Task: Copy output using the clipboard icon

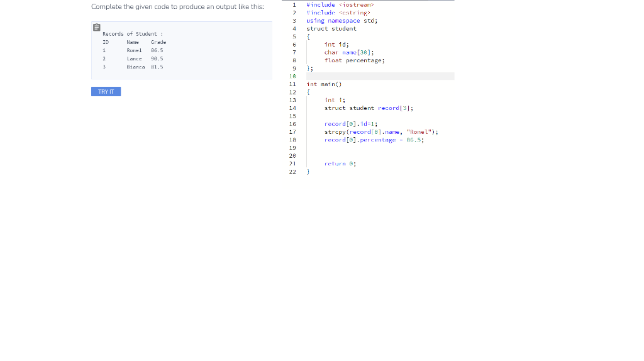Action: tap(96, 27)
